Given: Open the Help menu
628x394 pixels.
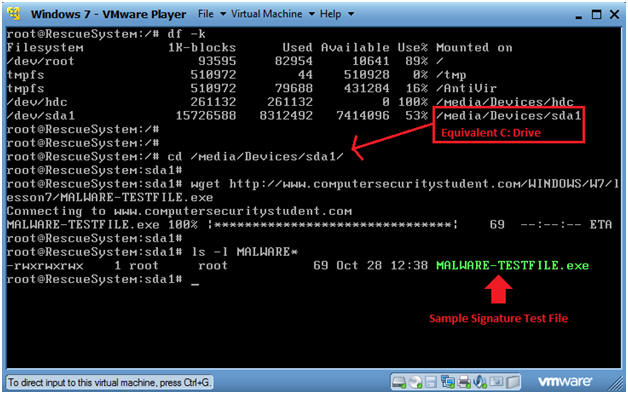Looking at the screenshot, I should [336, 14].
